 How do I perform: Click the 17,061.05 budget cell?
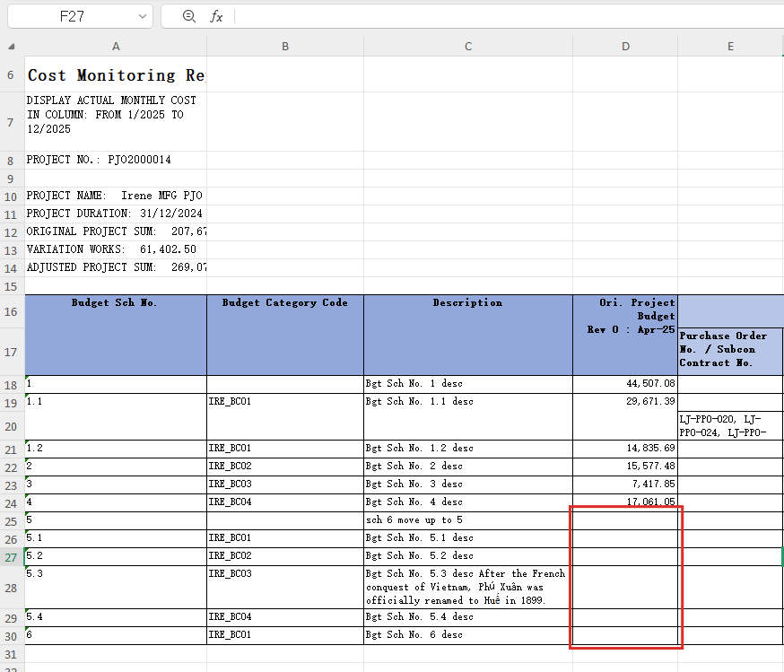(x=625, y=502)
